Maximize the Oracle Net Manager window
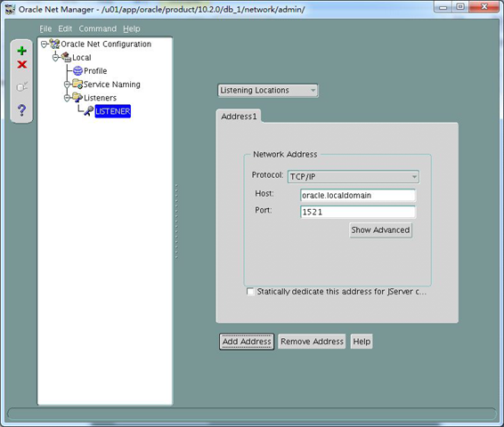 [x=460, y=7]
